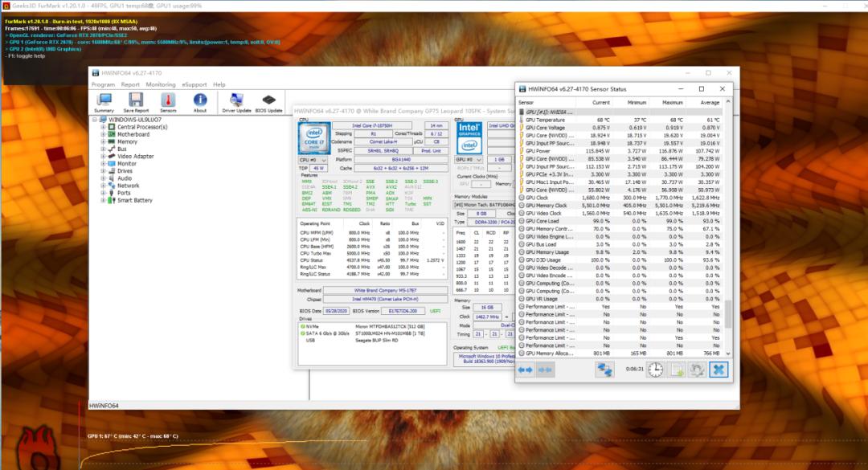
Task: Click the GPU Clock row clock icon
Action: point(522,198)
